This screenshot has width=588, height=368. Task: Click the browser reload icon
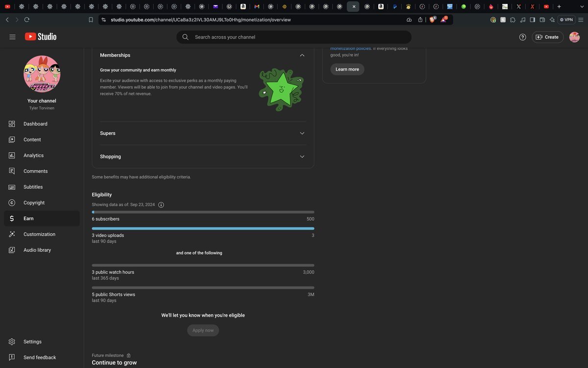(27, 20)
